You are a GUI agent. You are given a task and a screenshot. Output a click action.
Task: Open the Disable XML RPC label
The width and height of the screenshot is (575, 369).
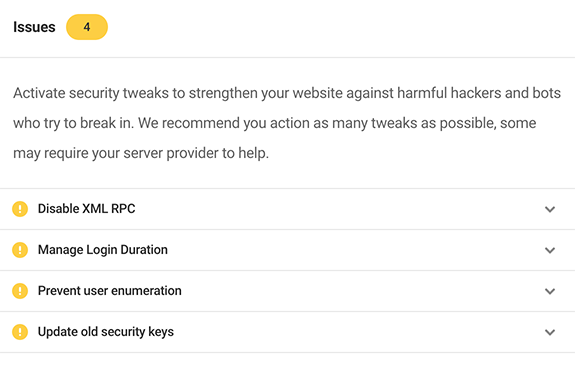[87, 209]
